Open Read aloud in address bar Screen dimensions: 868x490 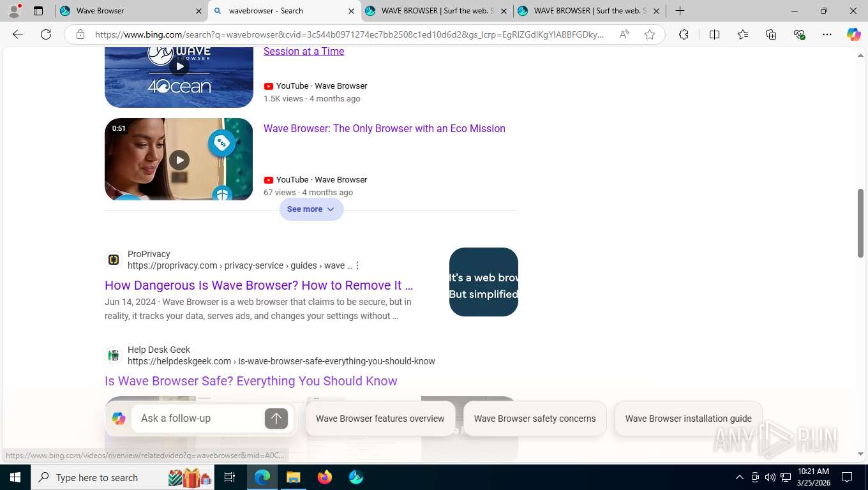click(624, 34)
